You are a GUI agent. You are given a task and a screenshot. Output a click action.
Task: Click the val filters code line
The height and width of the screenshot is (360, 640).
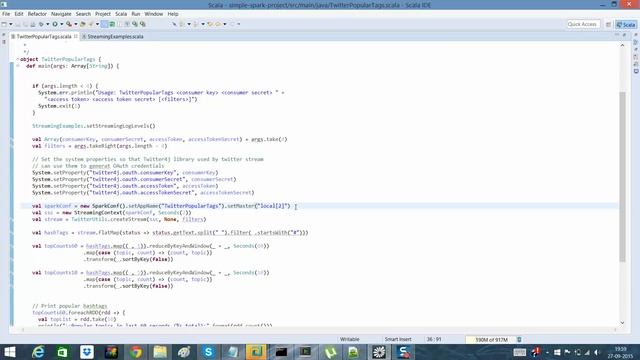coord(100,146)
